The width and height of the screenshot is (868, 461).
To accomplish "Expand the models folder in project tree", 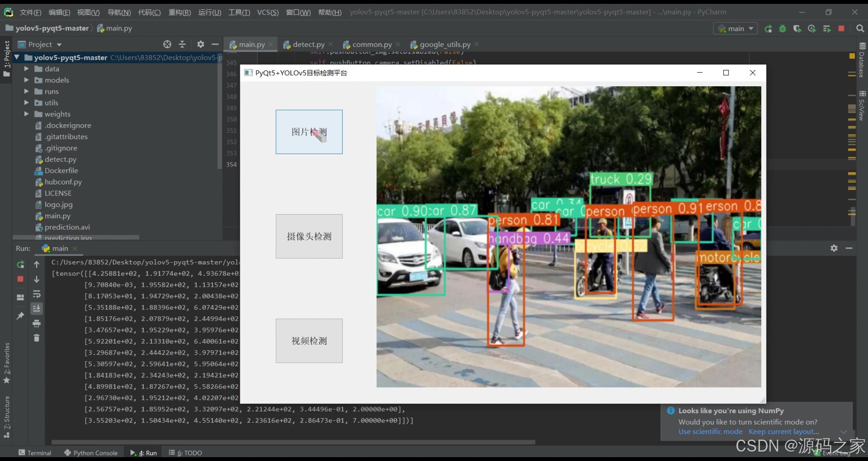I will pos(26,80).
